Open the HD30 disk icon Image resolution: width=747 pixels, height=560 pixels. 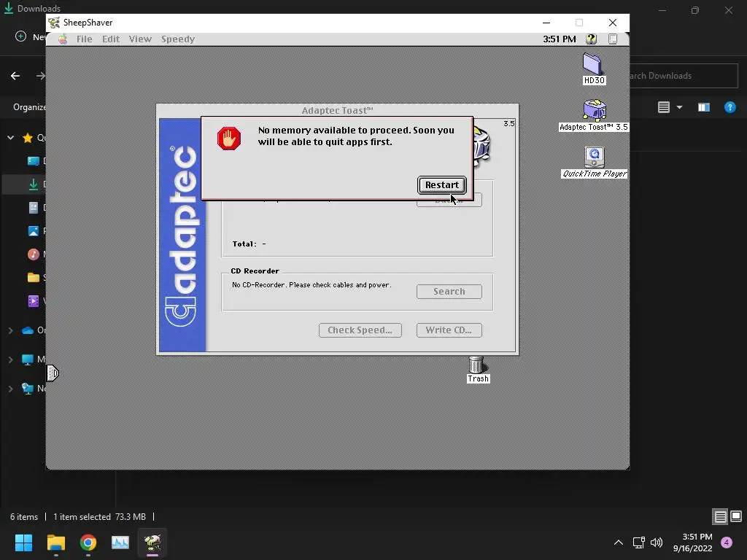[x=594, y=69]
